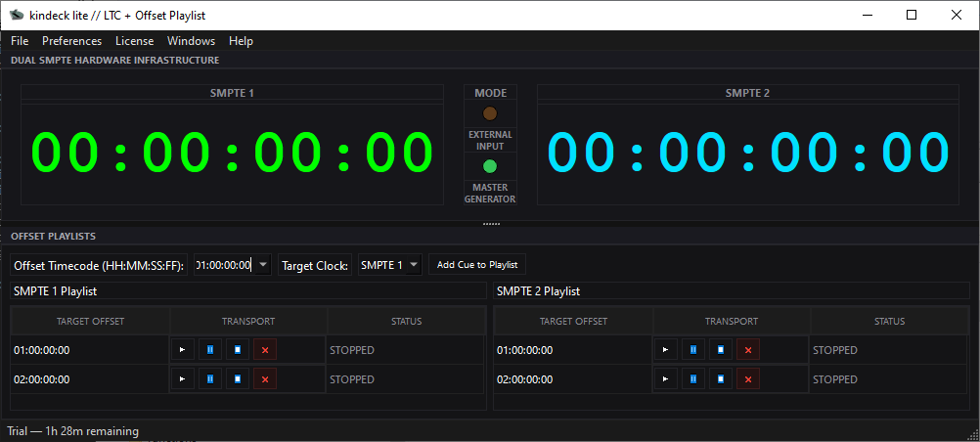
Task: Select 01:00:00:00 offset cell in SMPTE 2 Playlist
Action: click(x=573, y=350)
